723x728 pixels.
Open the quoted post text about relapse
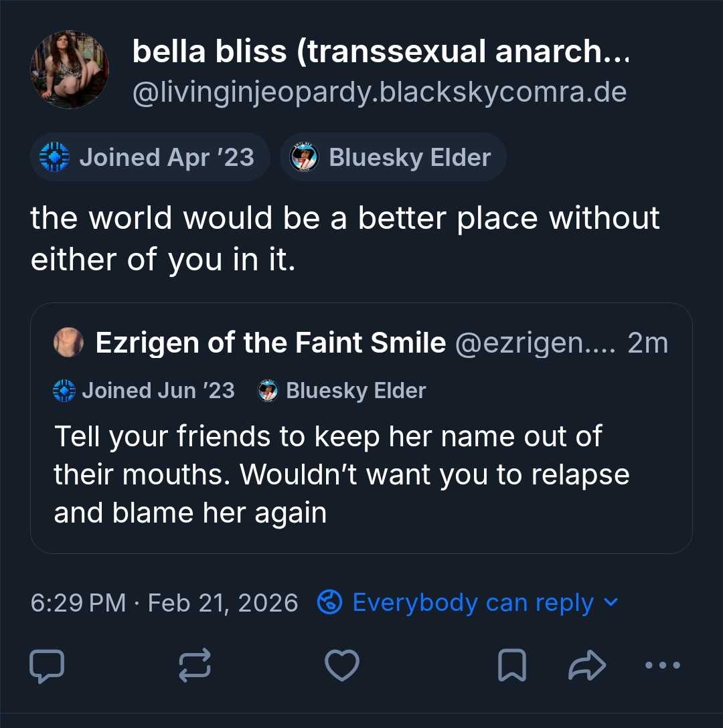coord(341,474)
